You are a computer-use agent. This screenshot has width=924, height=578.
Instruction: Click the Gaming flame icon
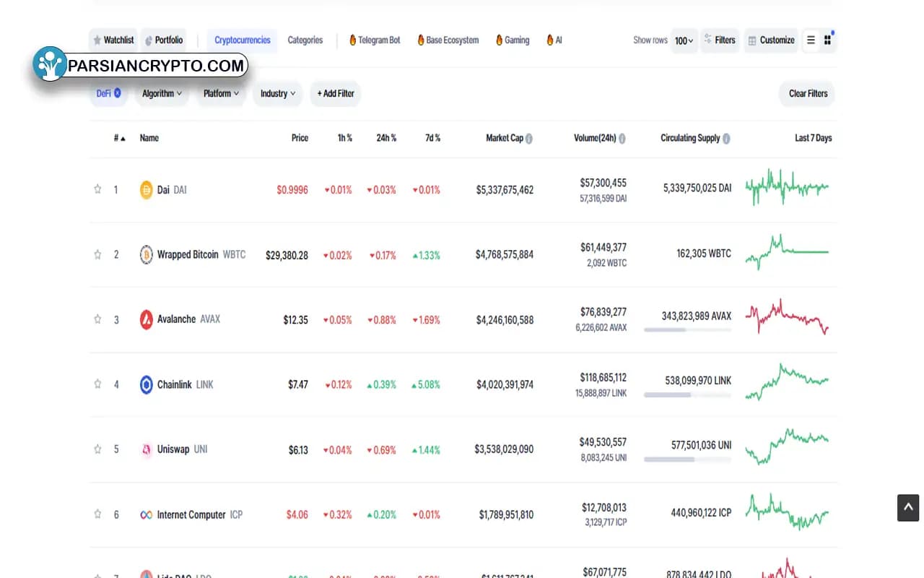tap(499, 40)
